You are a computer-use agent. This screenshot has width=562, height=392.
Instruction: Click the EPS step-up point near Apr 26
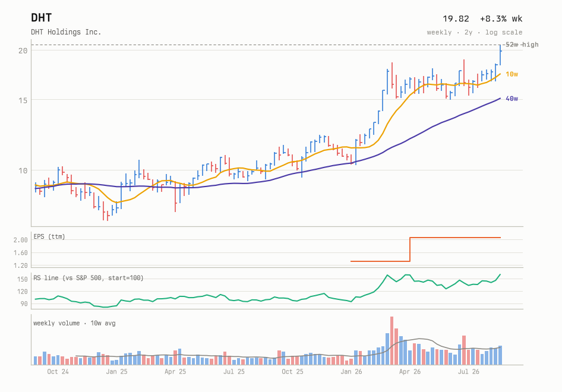coord(410,249)
